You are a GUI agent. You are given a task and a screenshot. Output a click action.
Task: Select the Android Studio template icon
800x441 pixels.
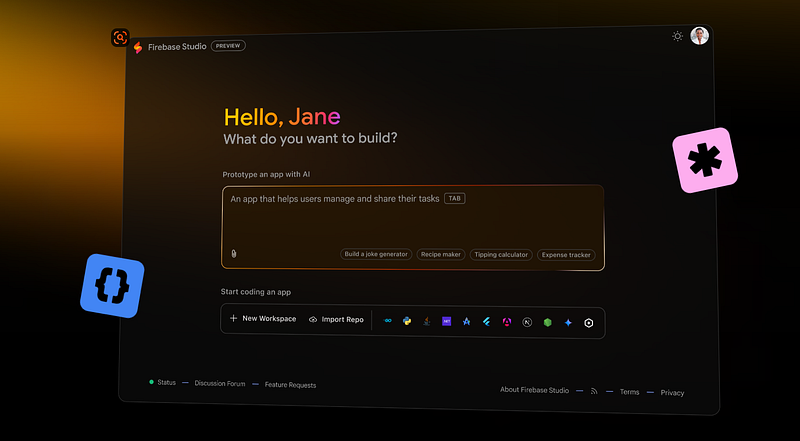point(466,322)
